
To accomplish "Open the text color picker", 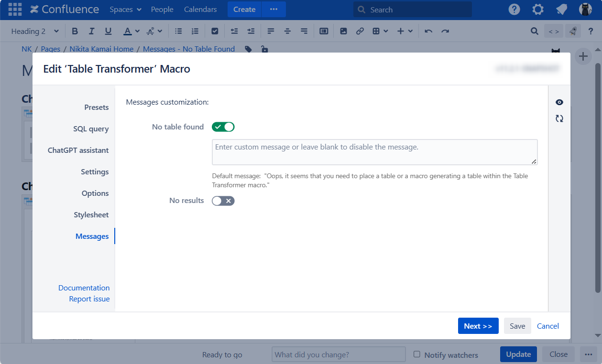I will pos(137,31).
